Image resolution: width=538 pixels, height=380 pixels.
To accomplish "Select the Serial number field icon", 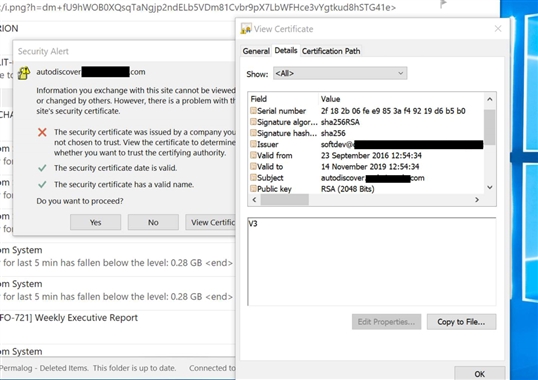I will pyautogui.click(x=253, y=110).
